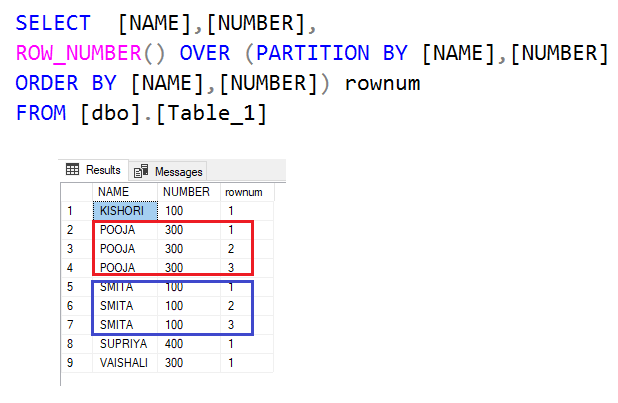Click row header number 5

(x=77, y=287)
